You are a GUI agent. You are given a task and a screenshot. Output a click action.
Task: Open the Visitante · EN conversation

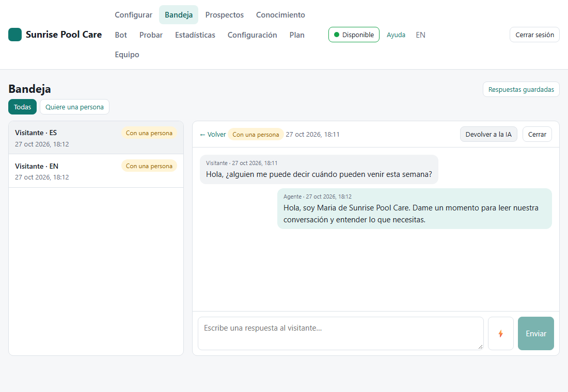96,171
